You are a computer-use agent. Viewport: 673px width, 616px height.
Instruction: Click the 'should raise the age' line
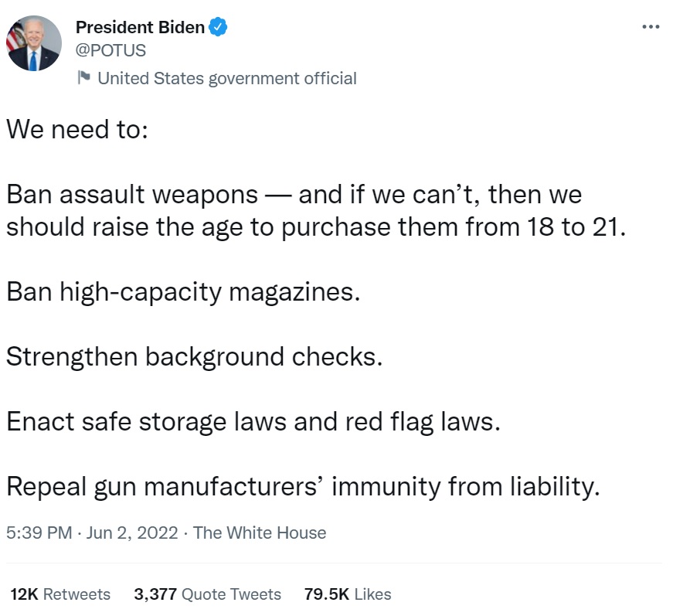(x=314, y=228)
